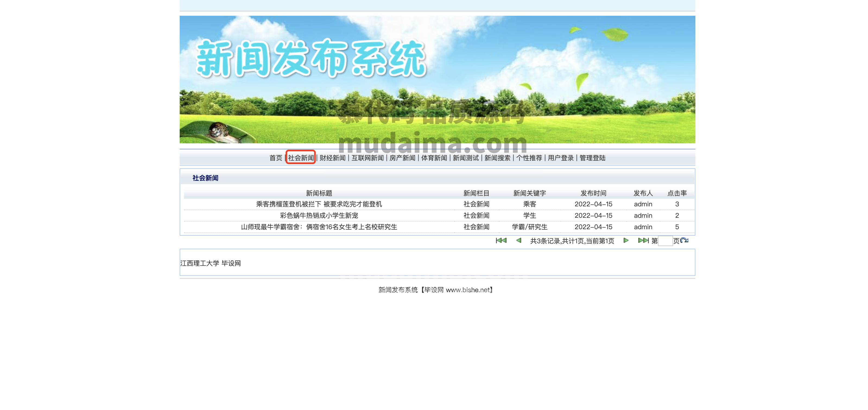Image resolution: width=868 pixels, height=410 pixels.
Task: Open the 房产新闻 menu item
Action: pos(402,158)
